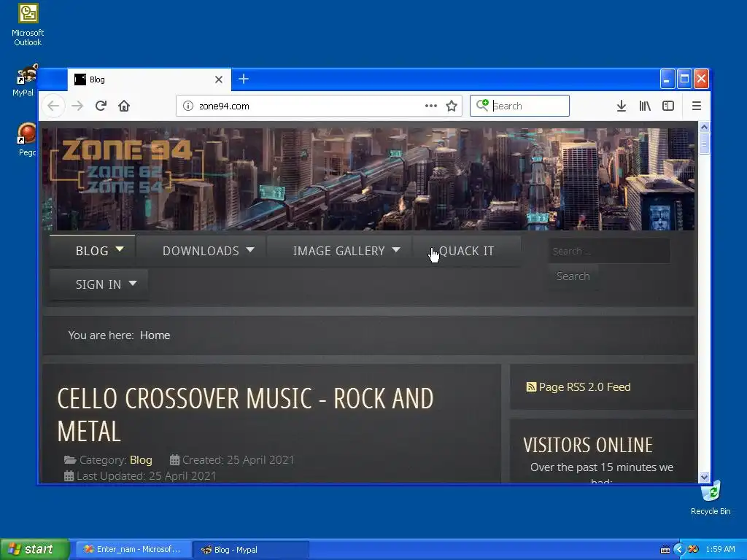Click the page scrollbar down arrow
The height and width of the screenshot is (560, 747).
click(704, 477)
